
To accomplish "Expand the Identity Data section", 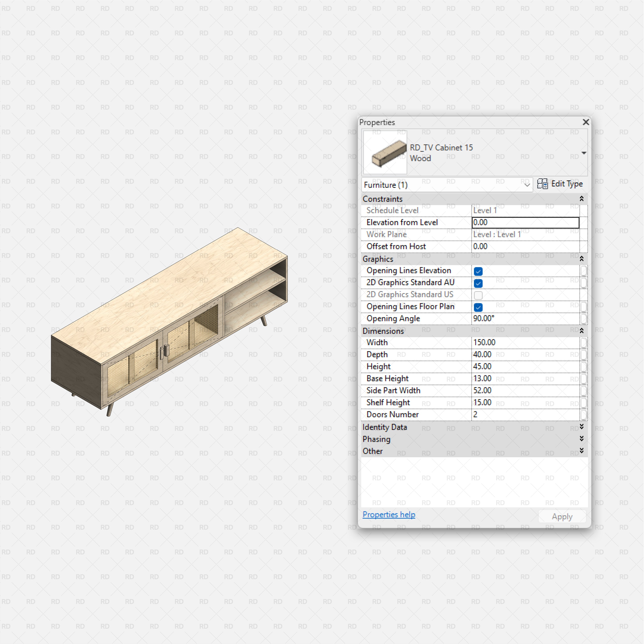I will 581,427.
